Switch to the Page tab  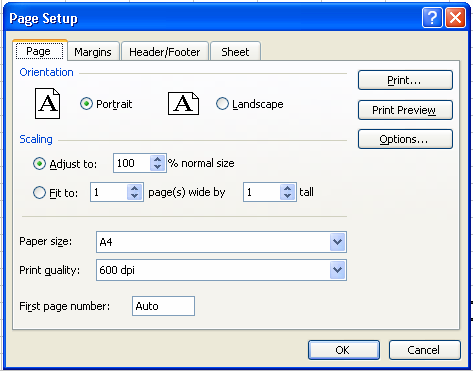(39, 51)
